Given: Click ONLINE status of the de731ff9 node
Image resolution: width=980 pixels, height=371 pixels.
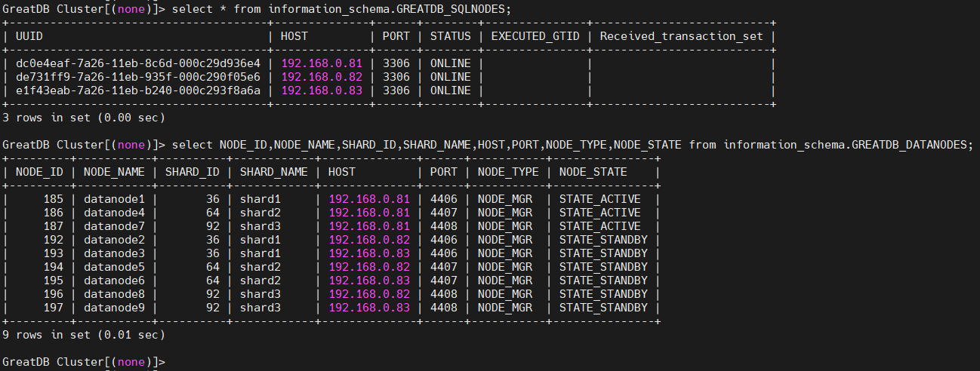Looking at the screenshot, I should 450,77.
